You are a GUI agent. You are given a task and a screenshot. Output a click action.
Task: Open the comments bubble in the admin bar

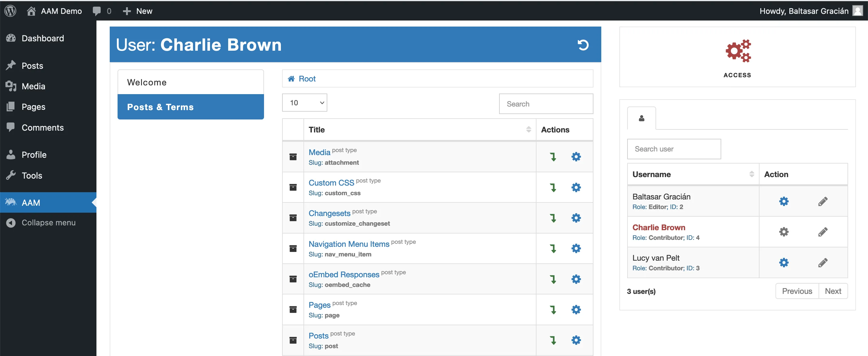click(x=102, y=11)
